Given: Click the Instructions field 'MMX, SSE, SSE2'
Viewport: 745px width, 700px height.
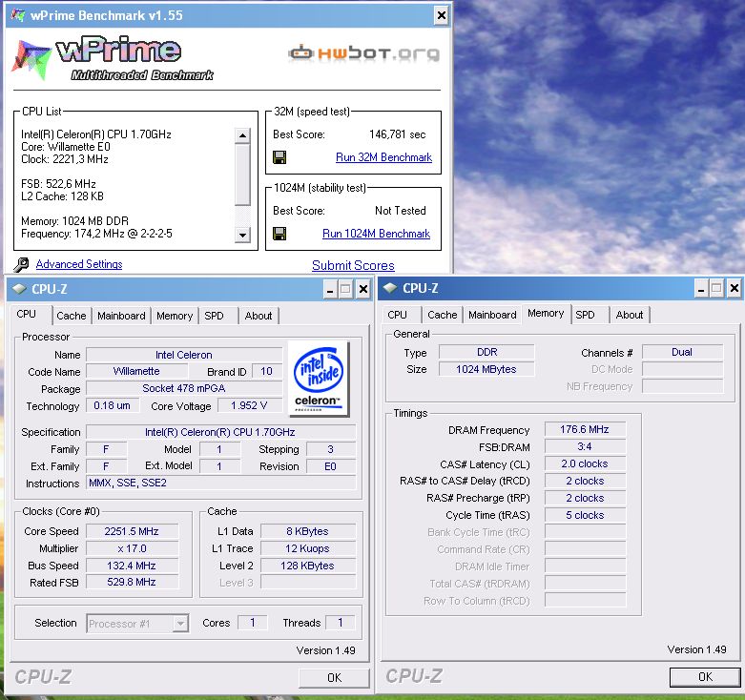Looking at the screenshot, I should click(x=221, y=483).
